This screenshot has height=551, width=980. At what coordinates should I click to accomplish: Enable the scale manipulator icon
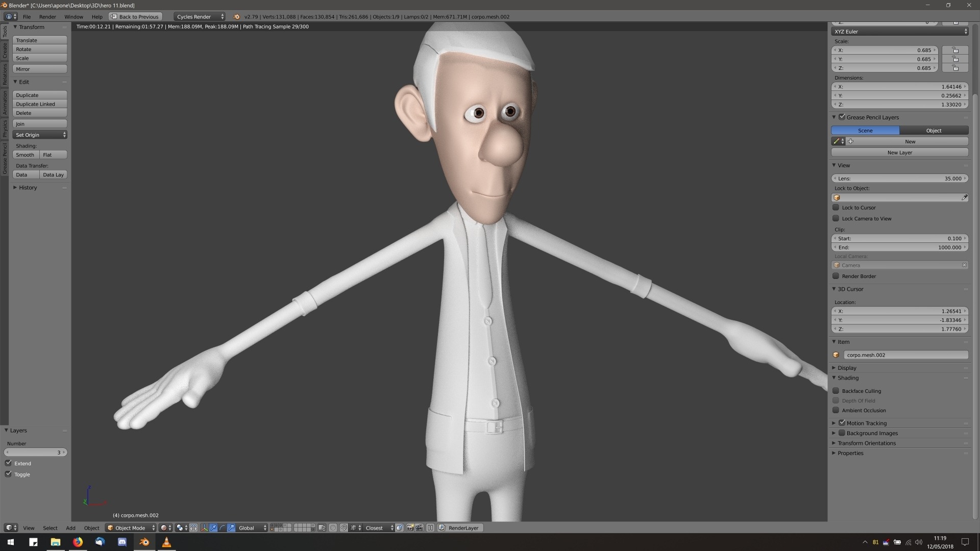tap(231, 528)
